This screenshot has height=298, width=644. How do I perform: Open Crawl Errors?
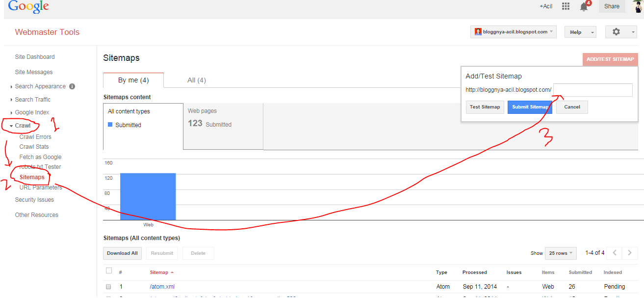(x=35, y=137)
